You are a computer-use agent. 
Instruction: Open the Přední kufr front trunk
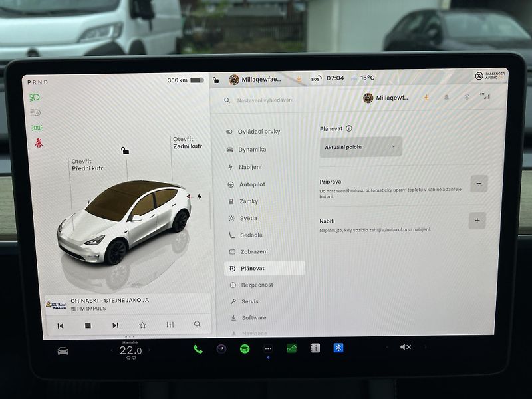[87, 164]
